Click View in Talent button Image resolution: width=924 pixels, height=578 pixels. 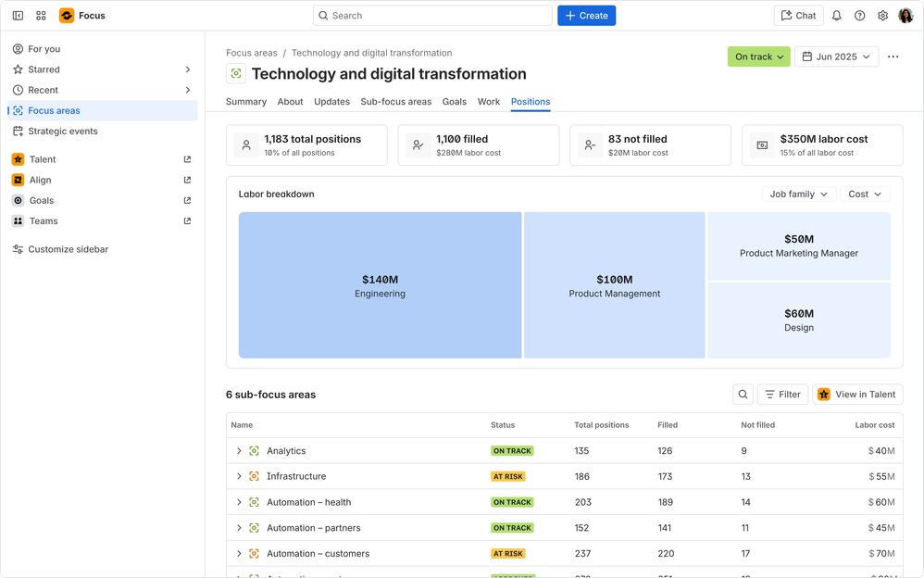(x=857, y=395)
